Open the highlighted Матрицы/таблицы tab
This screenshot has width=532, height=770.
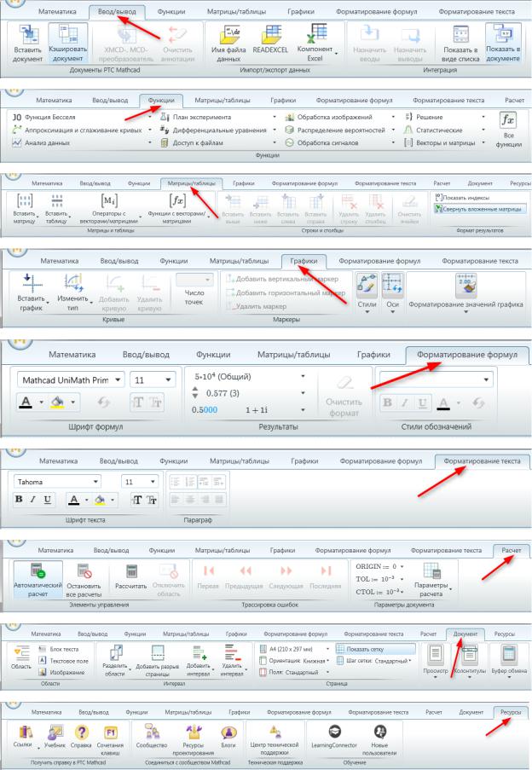pyautogui.click(x=192, y=183)
